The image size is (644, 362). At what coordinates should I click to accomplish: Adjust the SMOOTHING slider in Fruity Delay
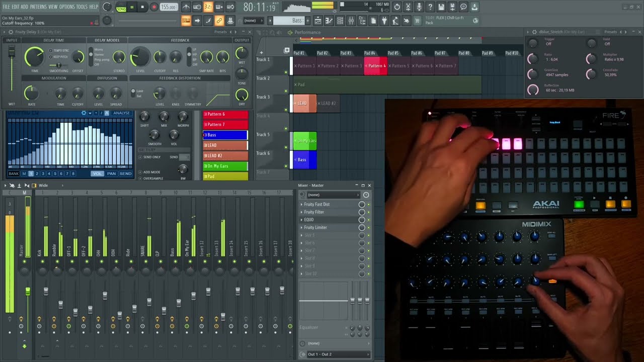[58, 65]
